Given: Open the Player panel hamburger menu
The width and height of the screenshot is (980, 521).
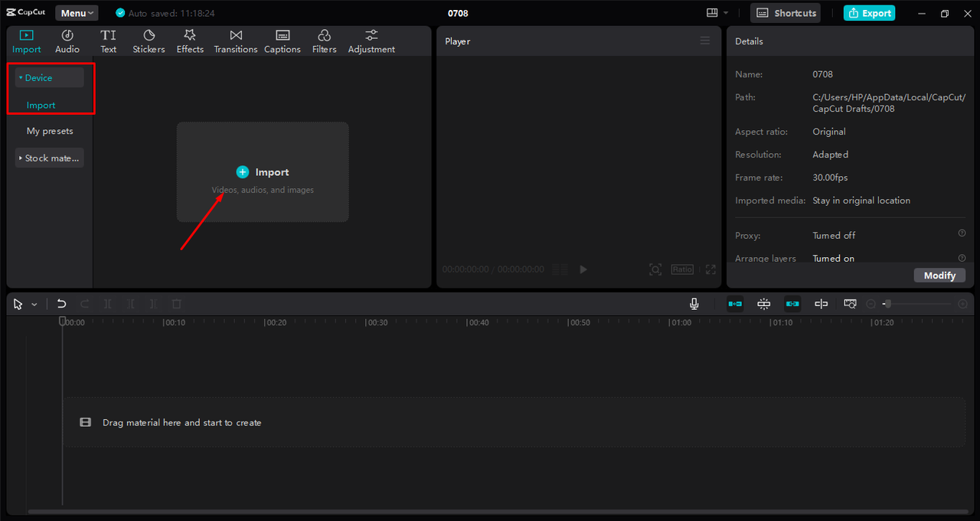Looking at the screenshot, I should (705, 41).
